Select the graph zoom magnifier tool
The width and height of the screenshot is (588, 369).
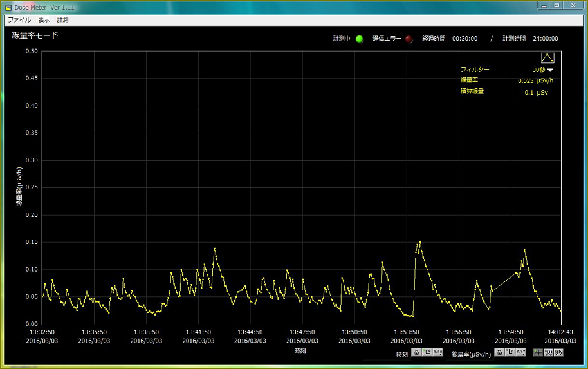pyautogui.click(x=548, y=352)
